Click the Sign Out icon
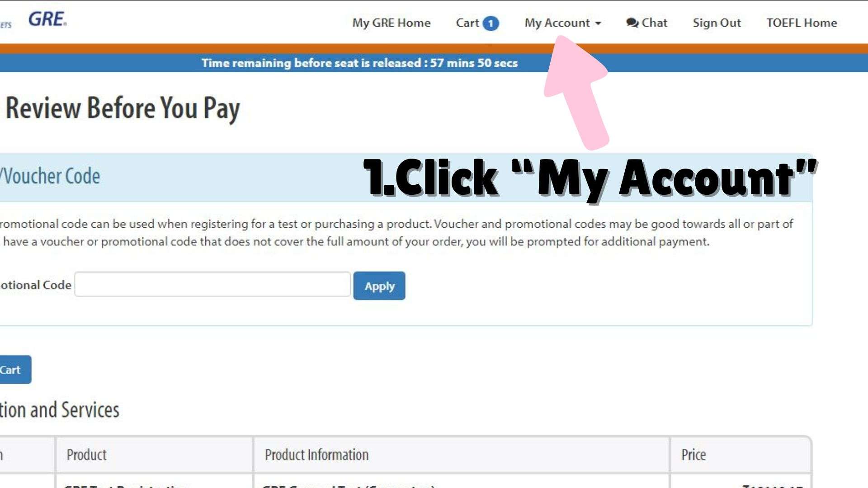The image size is (868, 488). click(x=716, y=23)
